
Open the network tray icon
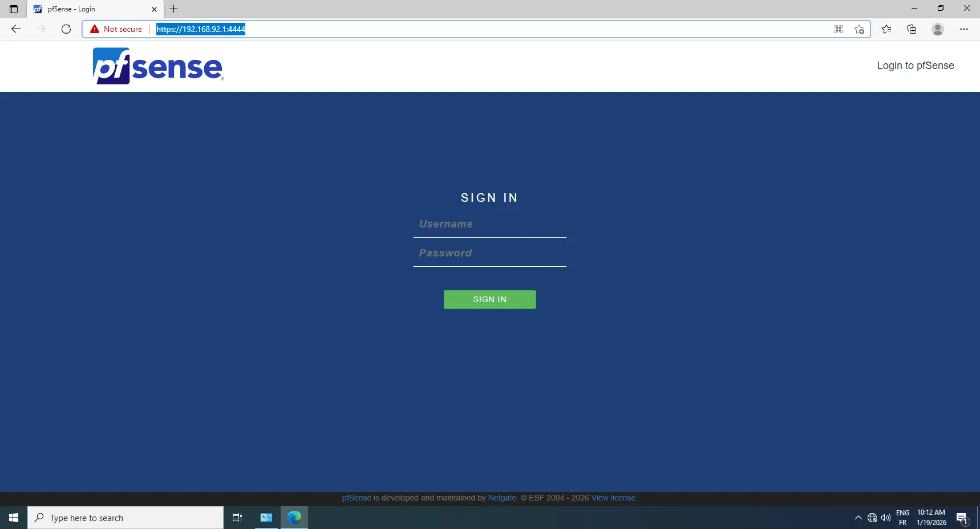point(872,518)
